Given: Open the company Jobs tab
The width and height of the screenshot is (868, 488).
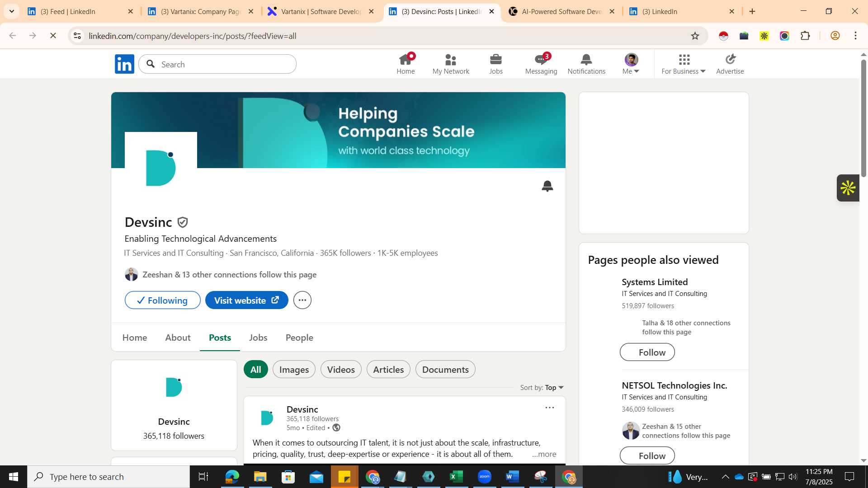Looking at the screenshot, I should point(258,338).
